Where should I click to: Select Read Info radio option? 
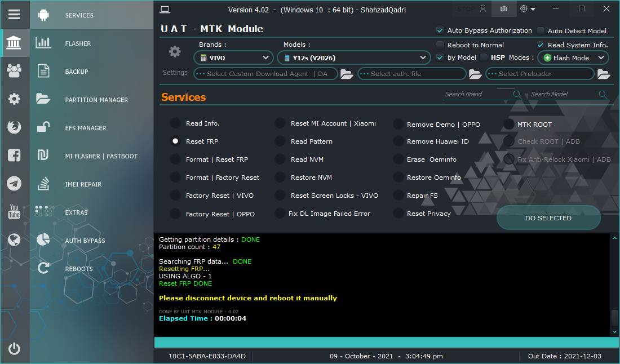pos(175,123)
